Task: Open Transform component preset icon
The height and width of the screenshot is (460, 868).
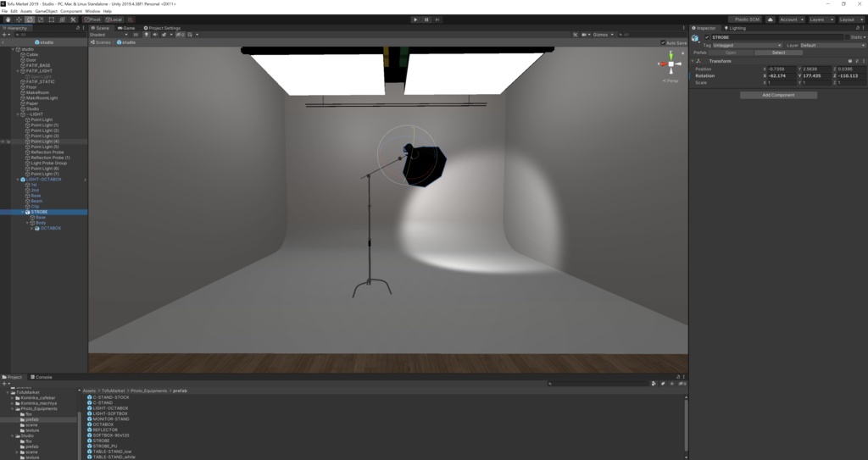Action: (x=857, y=61)
